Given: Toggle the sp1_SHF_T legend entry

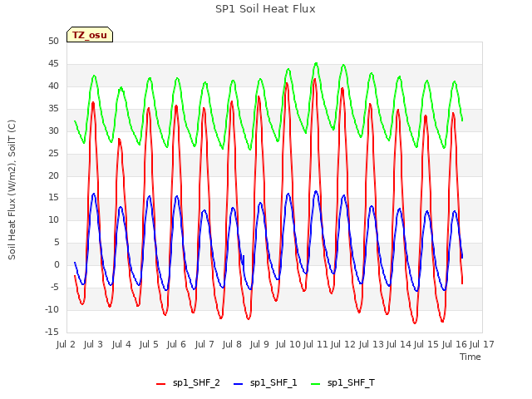Looking at the screenshot, I should [342, 383].
